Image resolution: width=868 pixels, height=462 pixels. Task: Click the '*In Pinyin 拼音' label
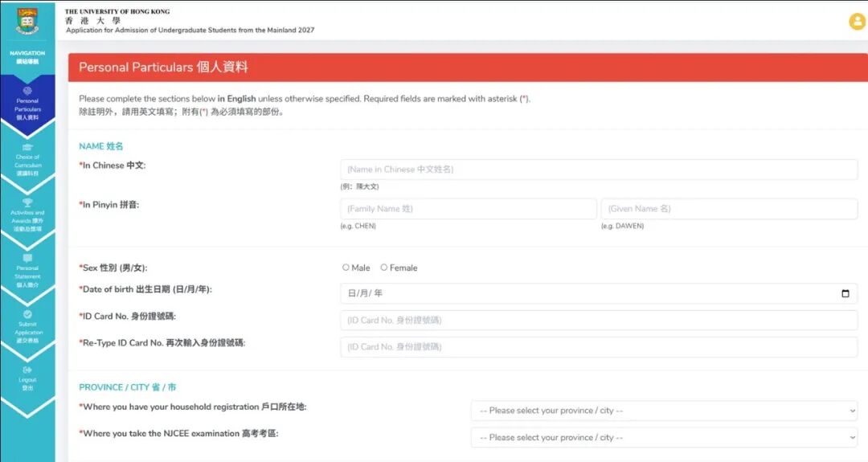[x=109, y=205]
